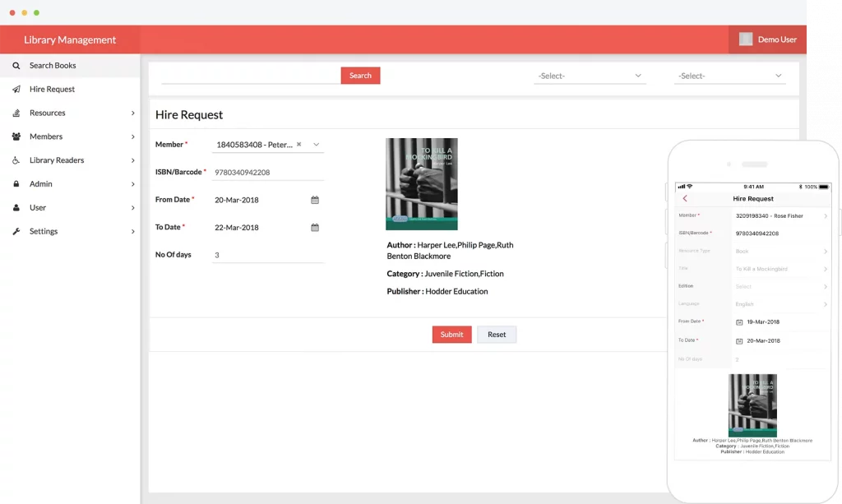Click the Settings wrench icon
The width and height of the screenshot is (842, 504).
(x=17, y=231)
